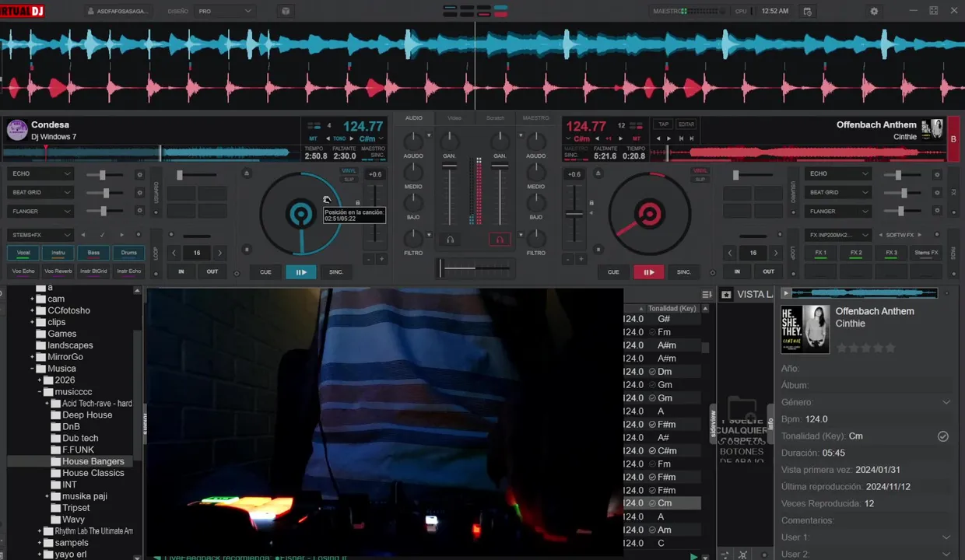Play or pause the left deck
Viewport: 965px width, 560px height.
300,272
